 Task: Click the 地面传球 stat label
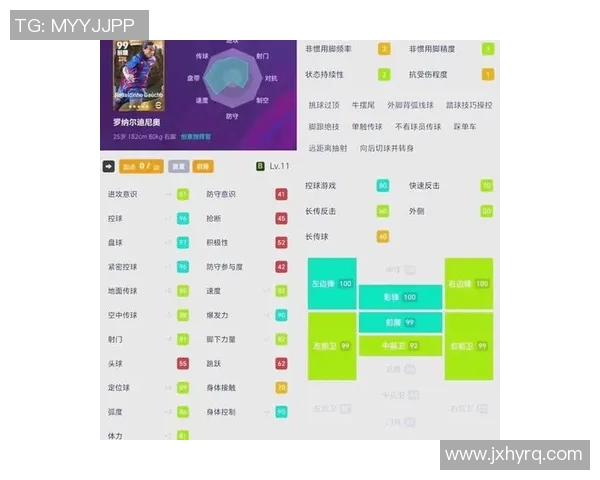(122, 291)
